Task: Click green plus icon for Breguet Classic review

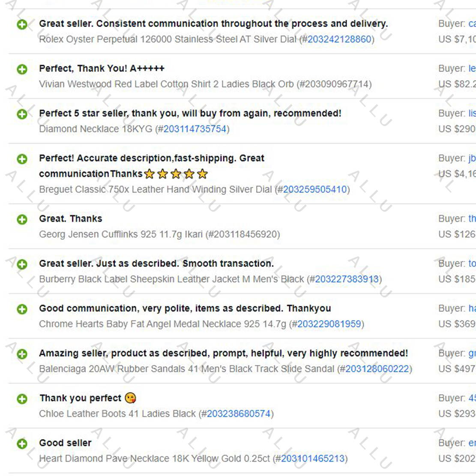Action: pyautogui.click(x=22, y=159)
